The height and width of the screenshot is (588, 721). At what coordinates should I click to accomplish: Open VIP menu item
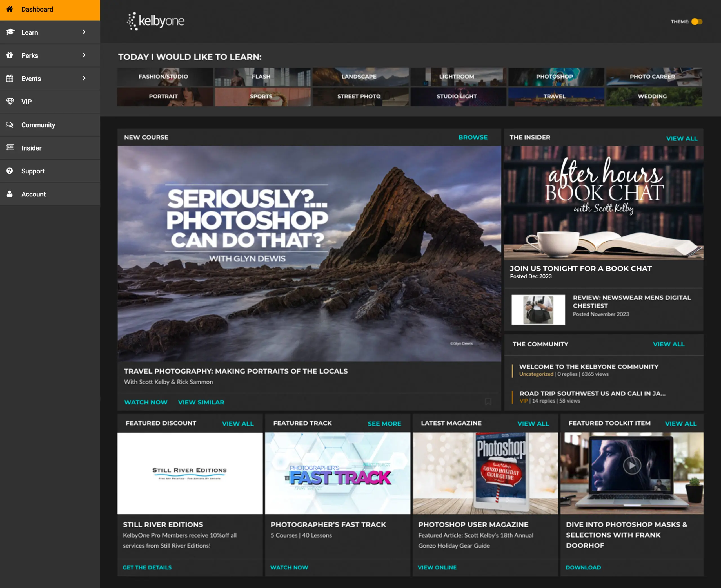coord(50,102)
